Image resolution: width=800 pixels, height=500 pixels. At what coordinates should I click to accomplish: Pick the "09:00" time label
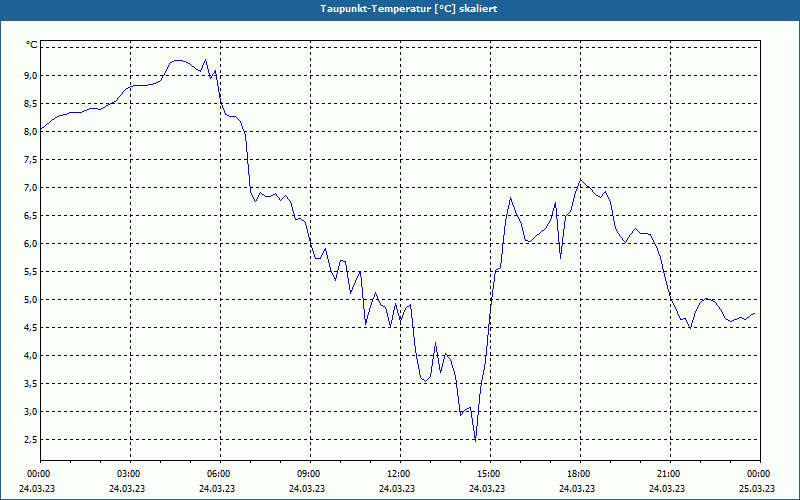(x=307, y=474)
